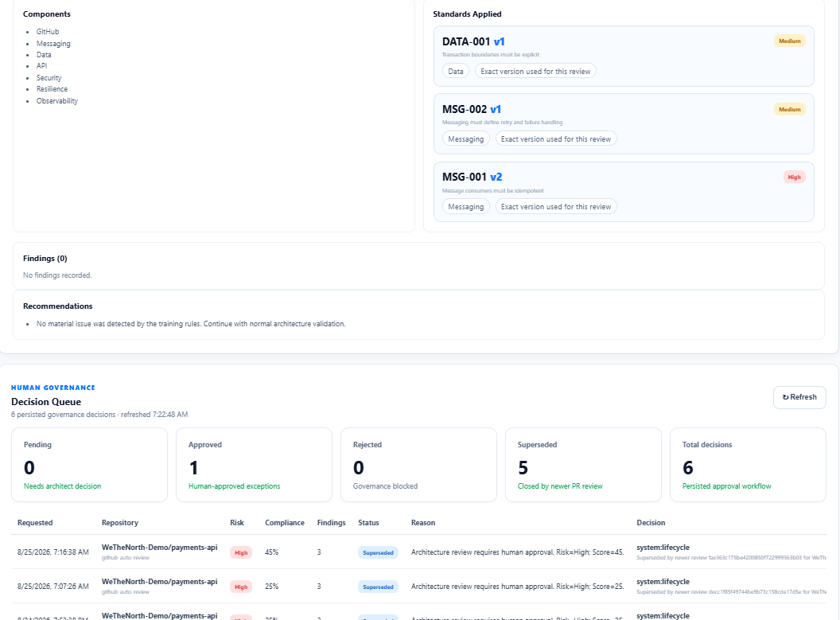Click the Data tag in DATA-001 card
This screenshot has width=840, height=620.
coord(455,72)
